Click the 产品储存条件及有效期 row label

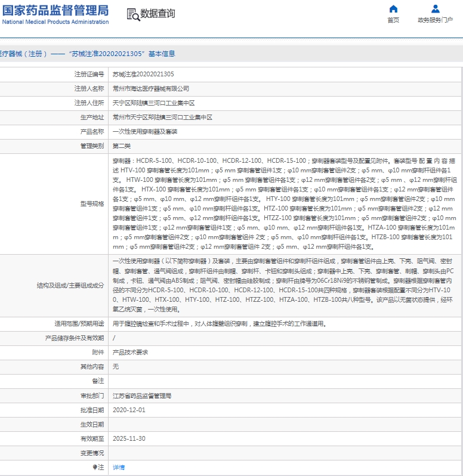[x=75, y=338]
